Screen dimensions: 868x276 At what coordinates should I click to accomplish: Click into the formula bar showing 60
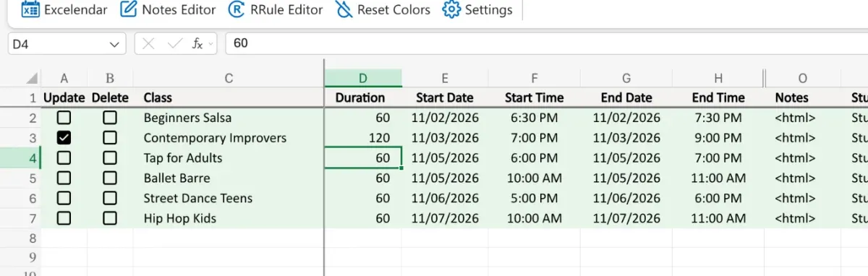(x=547, y=43)
